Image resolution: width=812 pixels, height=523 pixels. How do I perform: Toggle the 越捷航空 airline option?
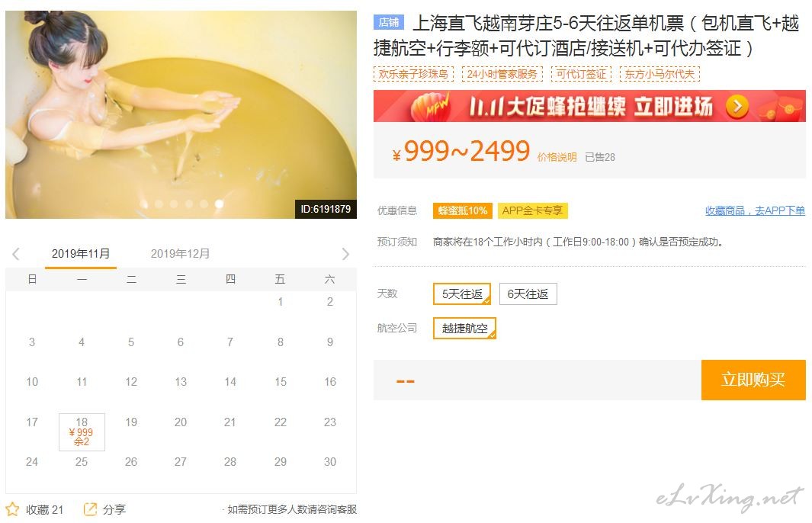pyautogui.click(x=464, y=329)
